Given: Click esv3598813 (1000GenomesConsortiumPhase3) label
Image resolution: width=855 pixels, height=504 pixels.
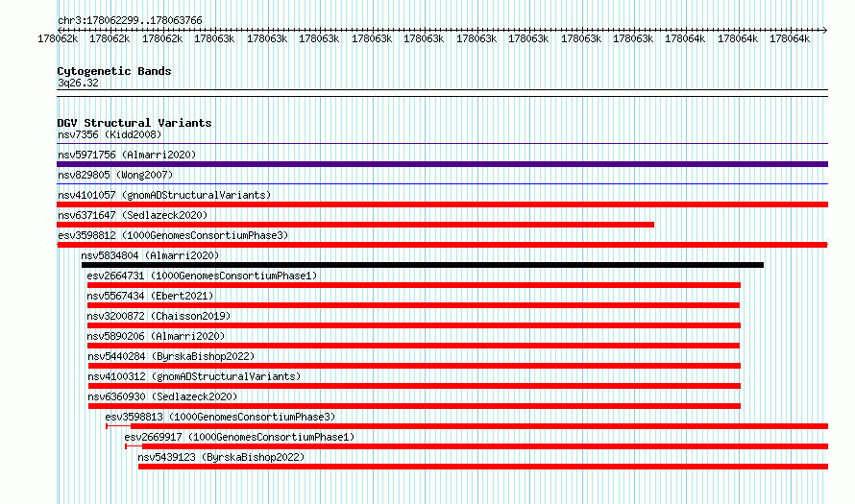Looking at the screenshot, I should tap(220, 417).
